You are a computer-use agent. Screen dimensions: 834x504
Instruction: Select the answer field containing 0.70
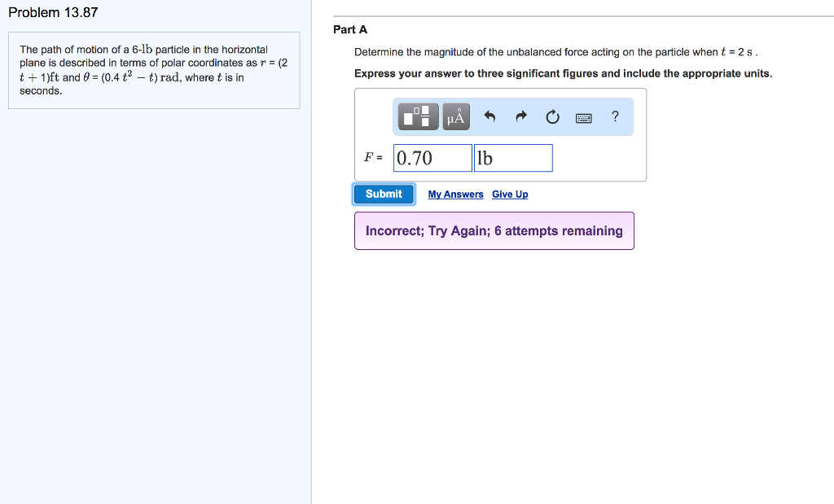[x=432, y=157]
